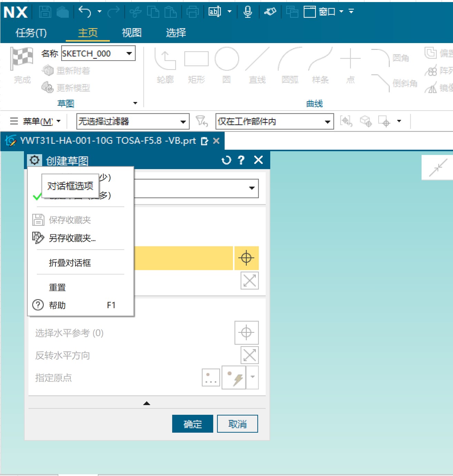Click the reverse direction icon below the yellow field

pyautogui.click(x=250, y=281)
